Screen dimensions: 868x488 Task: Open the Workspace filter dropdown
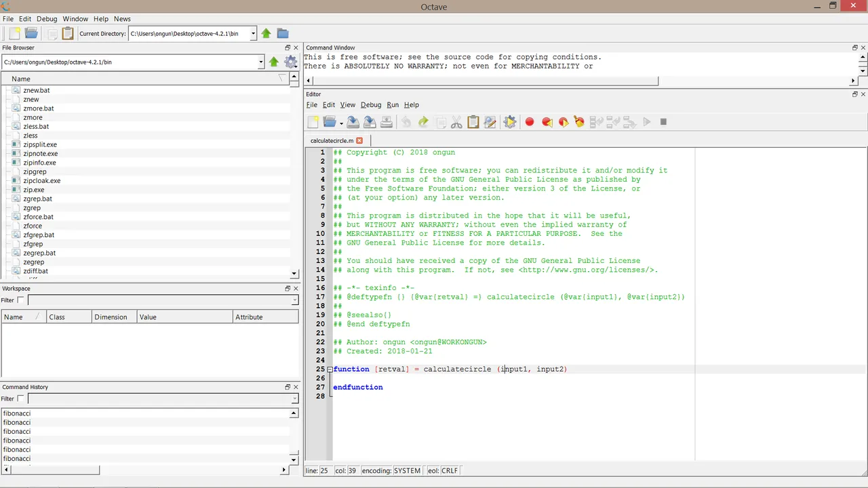[294, 300]
